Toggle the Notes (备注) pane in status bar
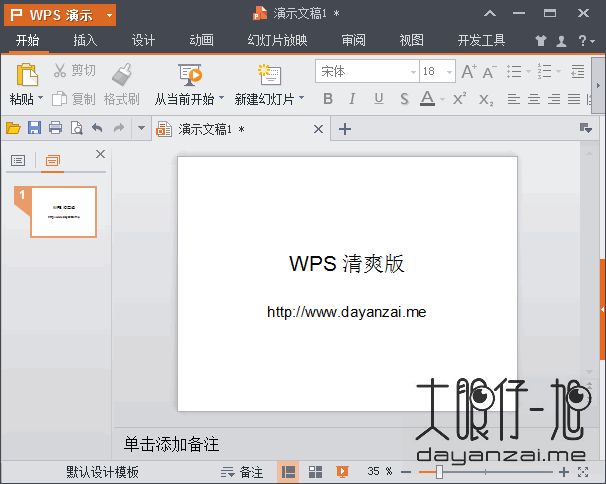The height and width of the screenshot is (484, 606). click(242, 472)
